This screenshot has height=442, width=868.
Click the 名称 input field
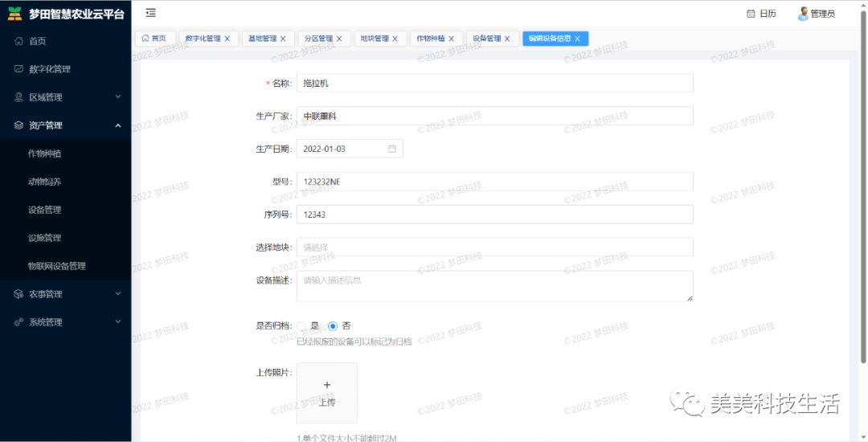pyautogui.click(x=495, y=83)
